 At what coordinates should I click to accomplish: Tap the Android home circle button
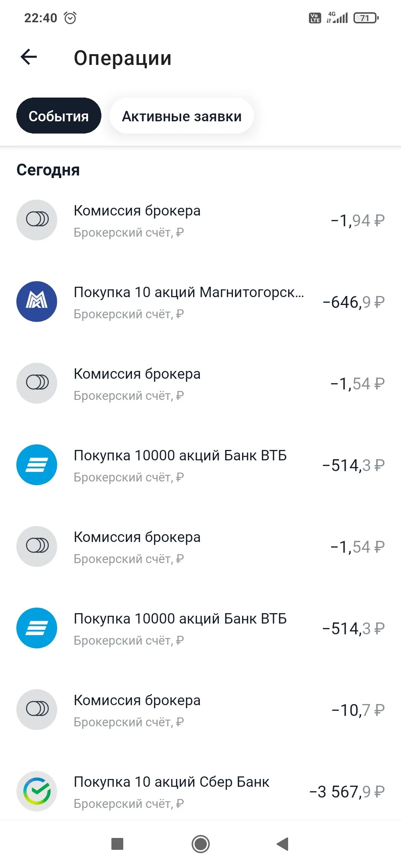point(200,844)
